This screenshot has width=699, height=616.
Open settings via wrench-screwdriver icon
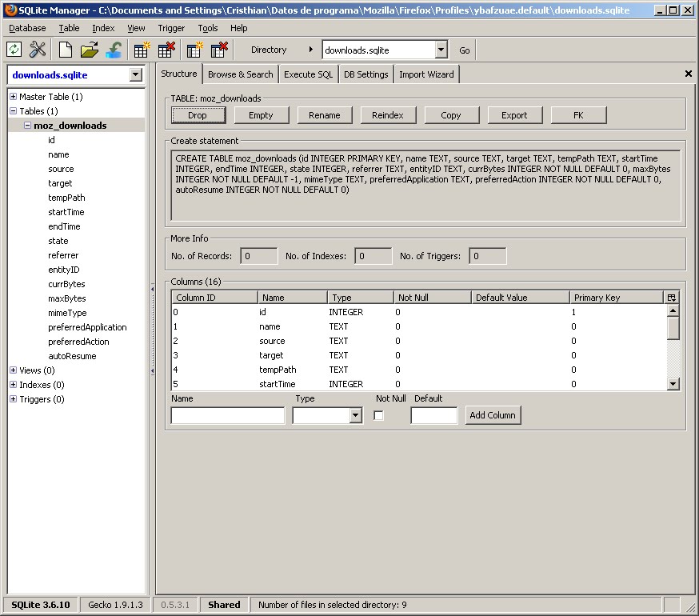click(38, 50)
